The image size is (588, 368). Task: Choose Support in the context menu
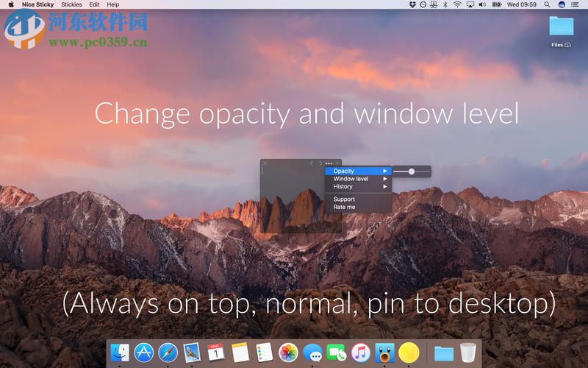(x=358, y=199)
